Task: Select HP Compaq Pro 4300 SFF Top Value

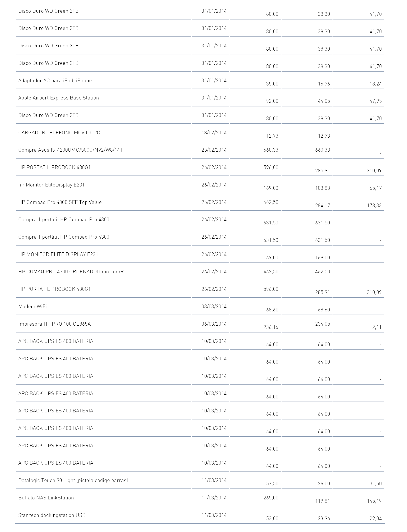Action: [x=60, y=202]
